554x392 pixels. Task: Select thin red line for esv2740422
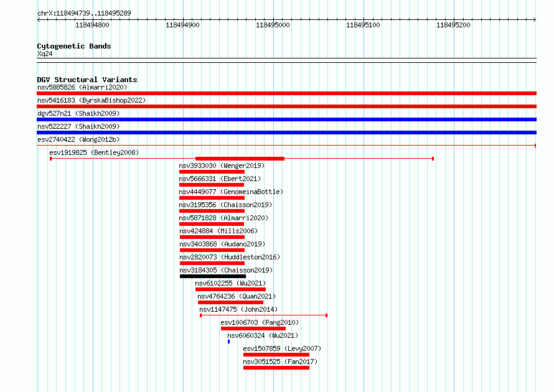point(286,146)
